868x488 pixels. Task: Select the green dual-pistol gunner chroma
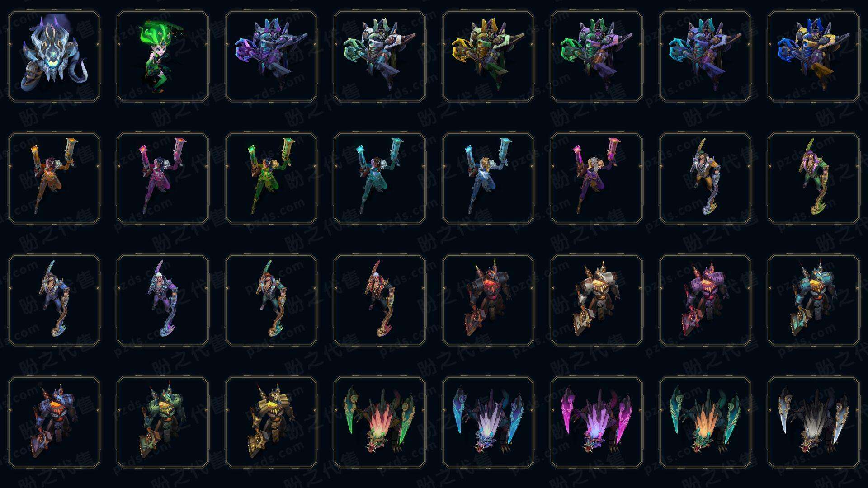tap(271, 178)
